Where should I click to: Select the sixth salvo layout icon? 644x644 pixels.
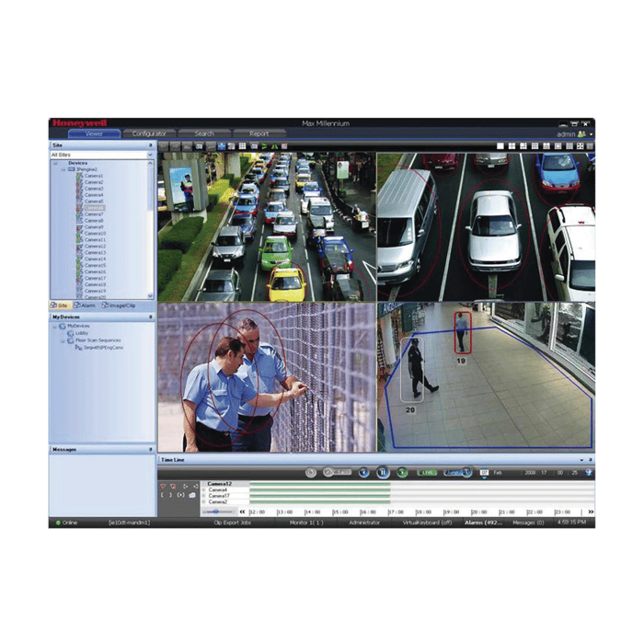tap(558, 146)
